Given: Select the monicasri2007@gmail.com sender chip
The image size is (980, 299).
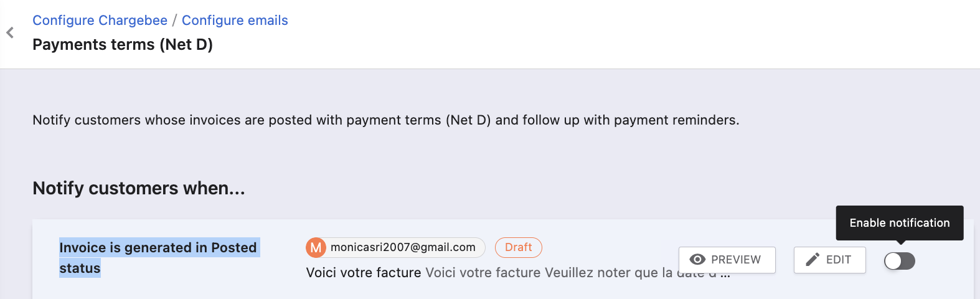Looking at the screenshot, I should tap(402, 247).
